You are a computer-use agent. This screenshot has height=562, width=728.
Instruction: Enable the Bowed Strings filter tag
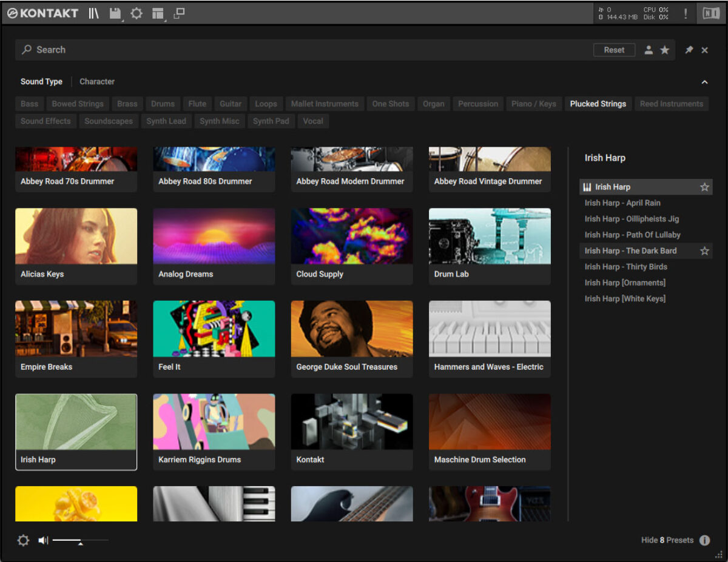click(x=78, y=104)
